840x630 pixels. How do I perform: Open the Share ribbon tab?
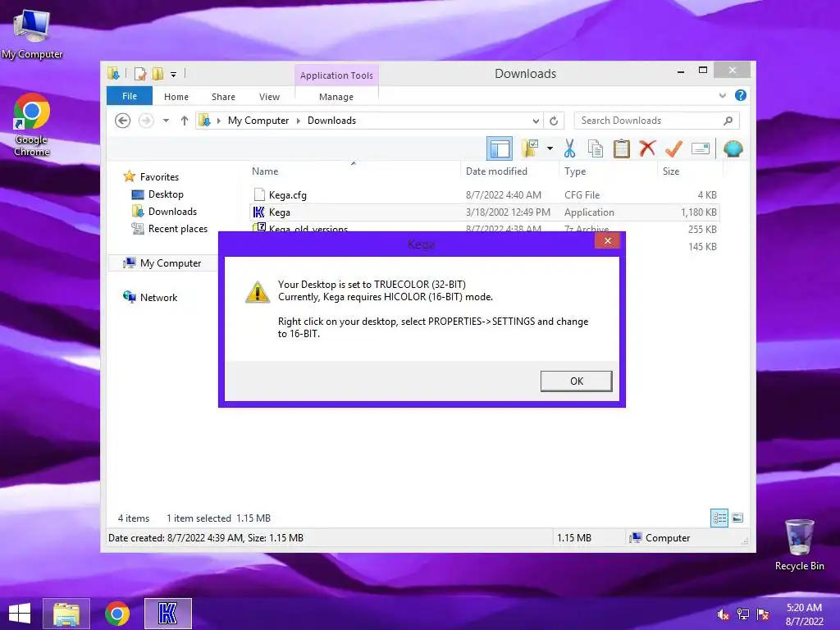click(x=223, y=97)
